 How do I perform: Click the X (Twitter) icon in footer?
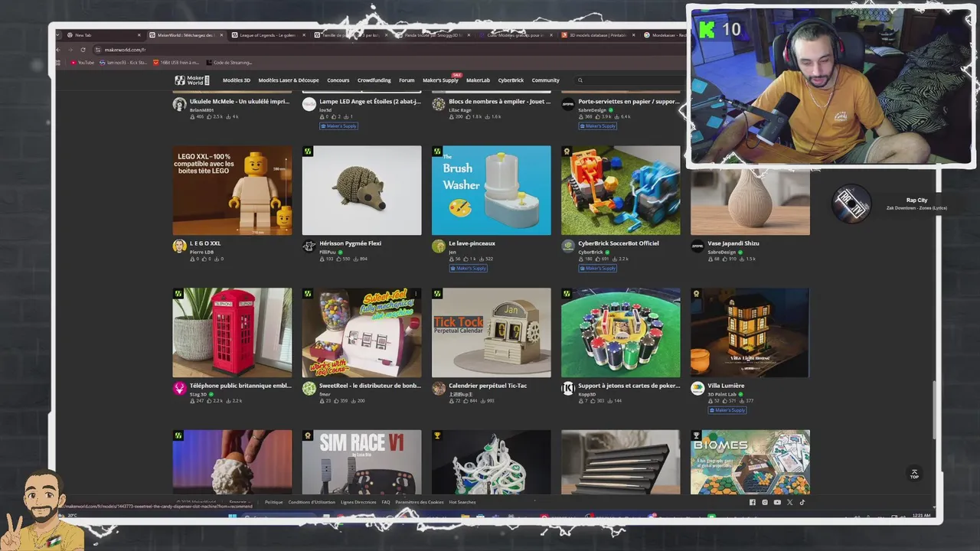[x=789, y=502]
